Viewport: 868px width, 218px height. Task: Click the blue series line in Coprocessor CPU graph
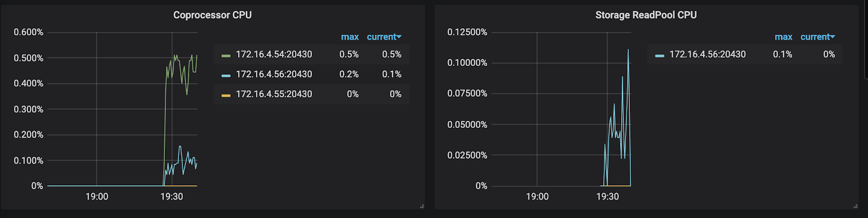(180, 147)
